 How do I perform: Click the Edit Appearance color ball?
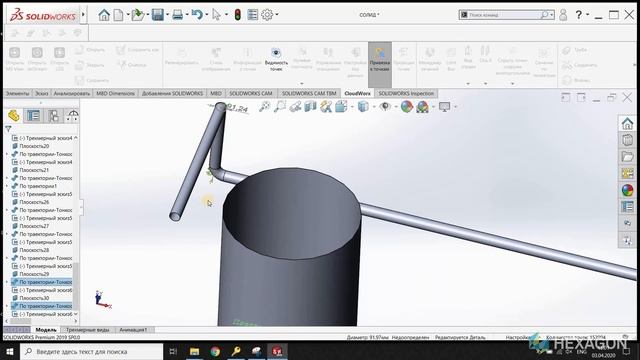tap(407, 107)
